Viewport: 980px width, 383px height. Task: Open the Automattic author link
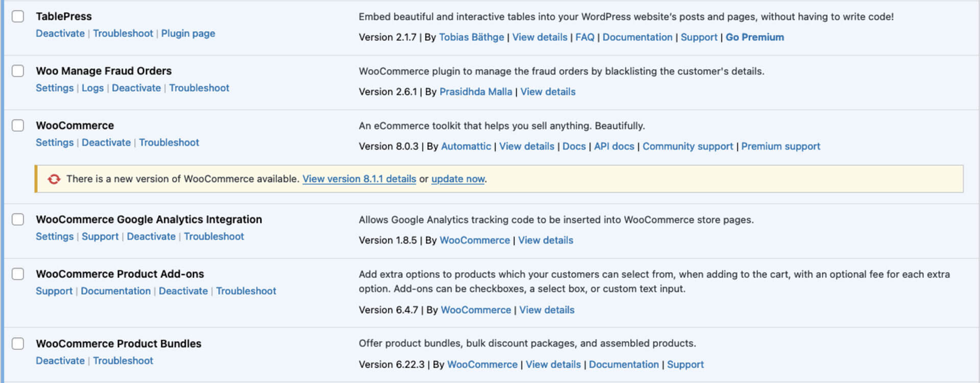coord(466,147)
